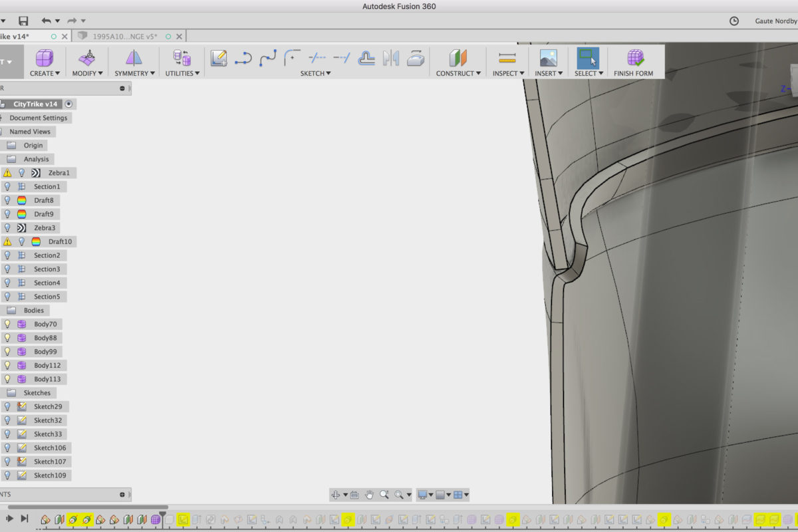The height and width of the screenshot is (532, 798).
Task: Click the Redo arrow icon
Action: click(72, 21)
